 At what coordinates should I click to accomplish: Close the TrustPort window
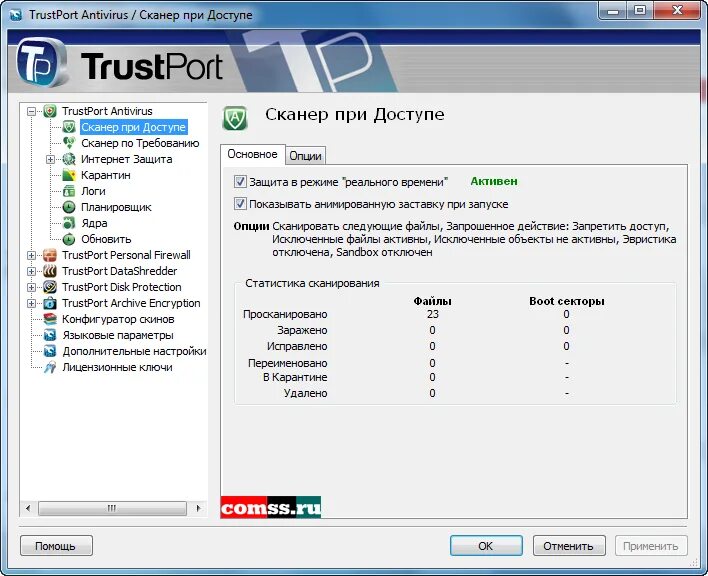(x=677, y=11)
